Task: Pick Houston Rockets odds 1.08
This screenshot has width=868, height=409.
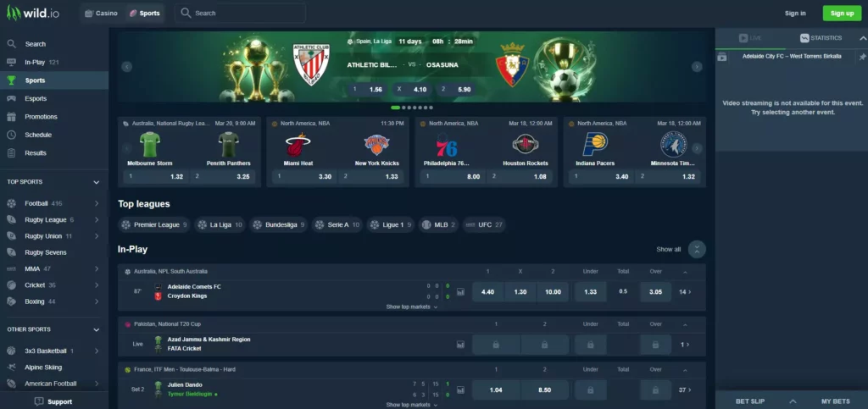Action: [x=520, y=177]
